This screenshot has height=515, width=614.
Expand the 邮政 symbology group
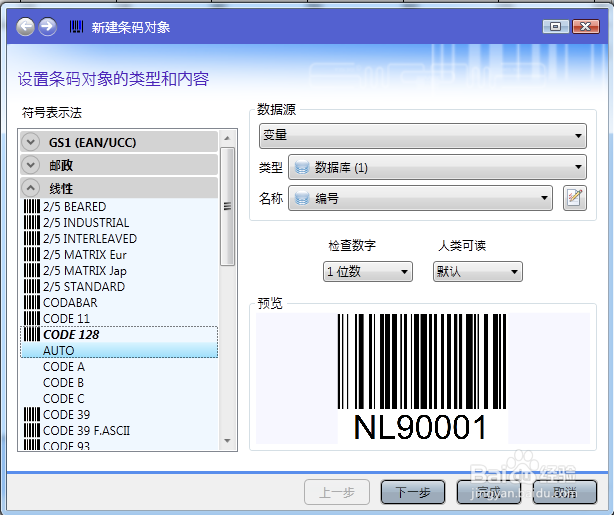(31, 165)
